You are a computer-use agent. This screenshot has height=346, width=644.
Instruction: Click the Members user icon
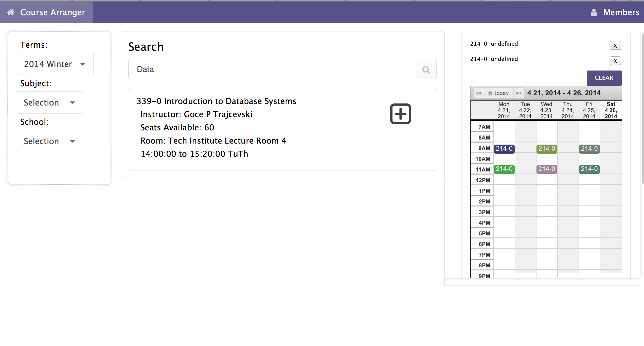(594, 12)
